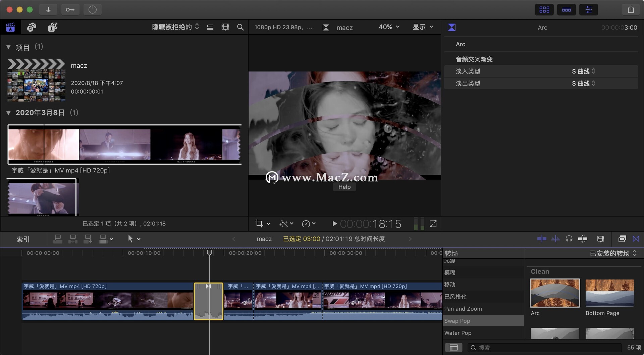The height and width of the screenshot is (355, 644).
Task: Open the keyword editor key icon
Action: tap(70, 9)
